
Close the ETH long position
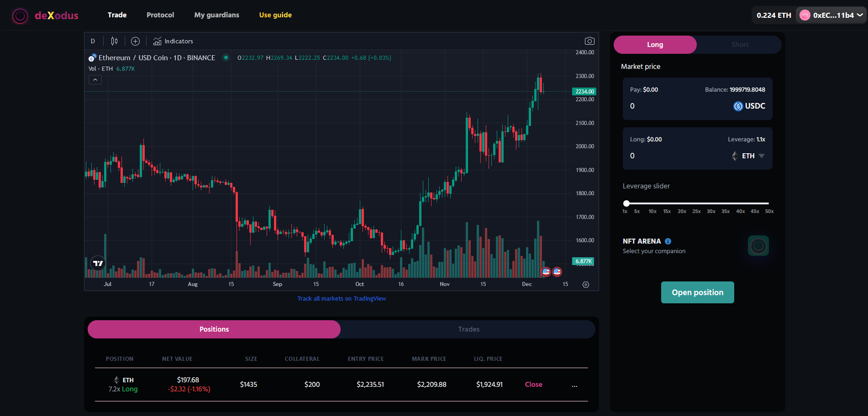tap(533, 385)
